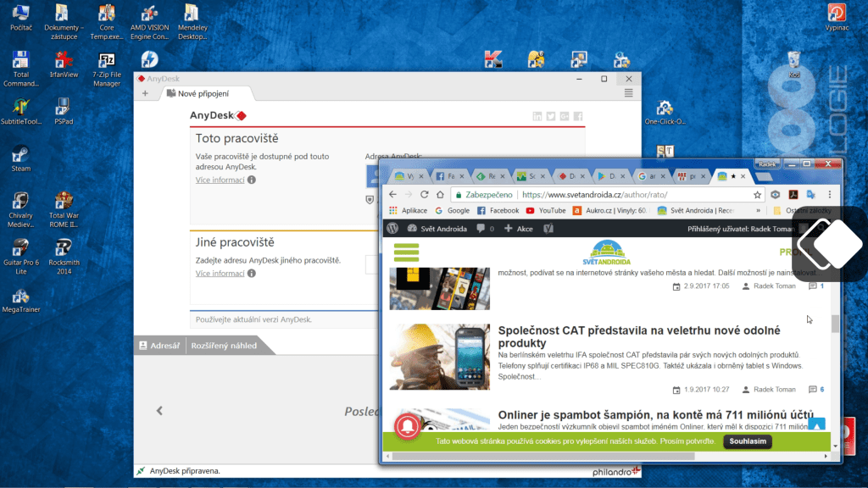Open Dokumenty – zástupce desktop shortcut
The height and width of the screenshot is (488, 868).
pos(64,21)
